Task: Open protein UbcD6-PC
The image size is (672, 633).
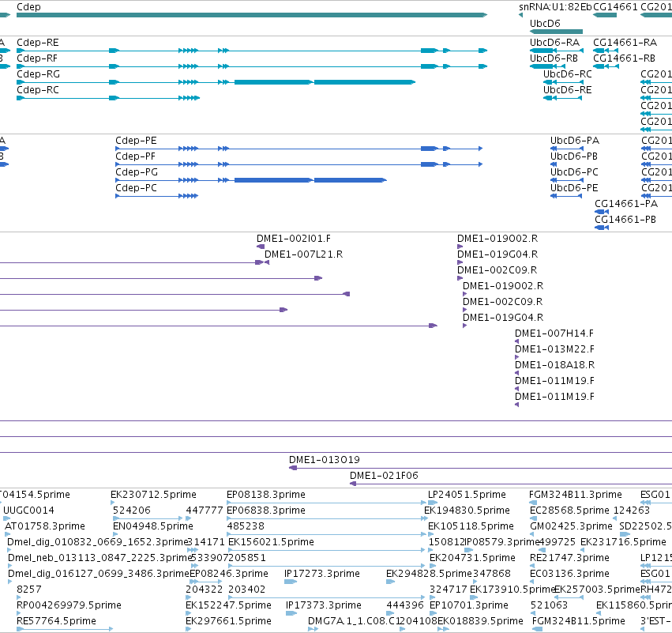Action: tap(574, 172)
